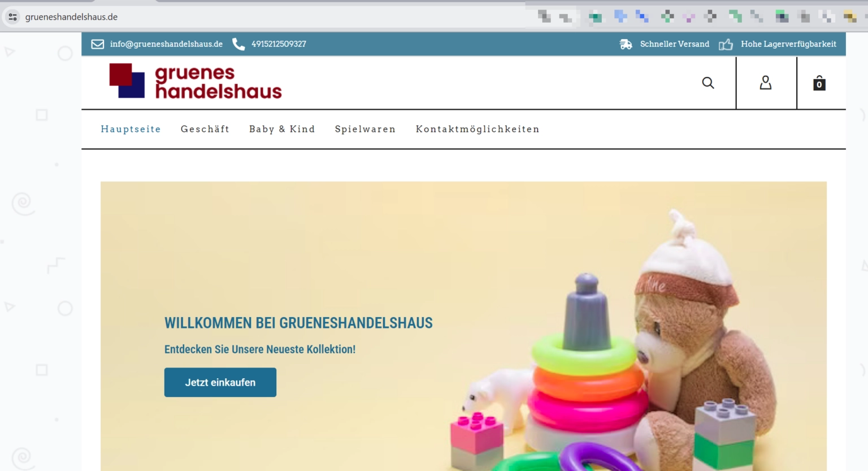Click the Hohe Lagerverfügbarkeit text
The image size is (868, 471).
coord(788,44)
